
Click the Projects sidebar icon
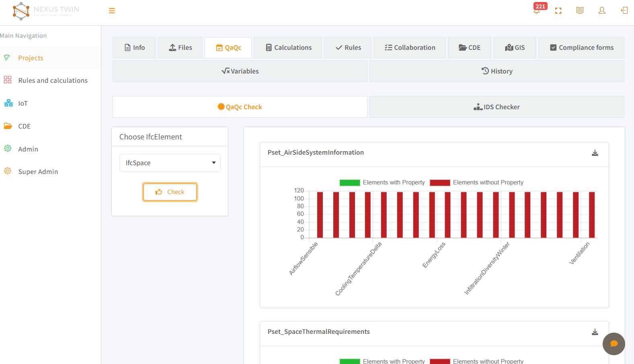tap(7, 57)
